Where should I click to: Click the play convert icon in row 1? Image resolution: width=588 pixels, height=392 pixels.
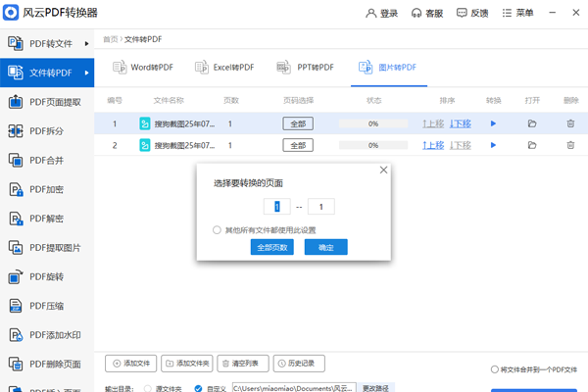click(x=494, y=123)
